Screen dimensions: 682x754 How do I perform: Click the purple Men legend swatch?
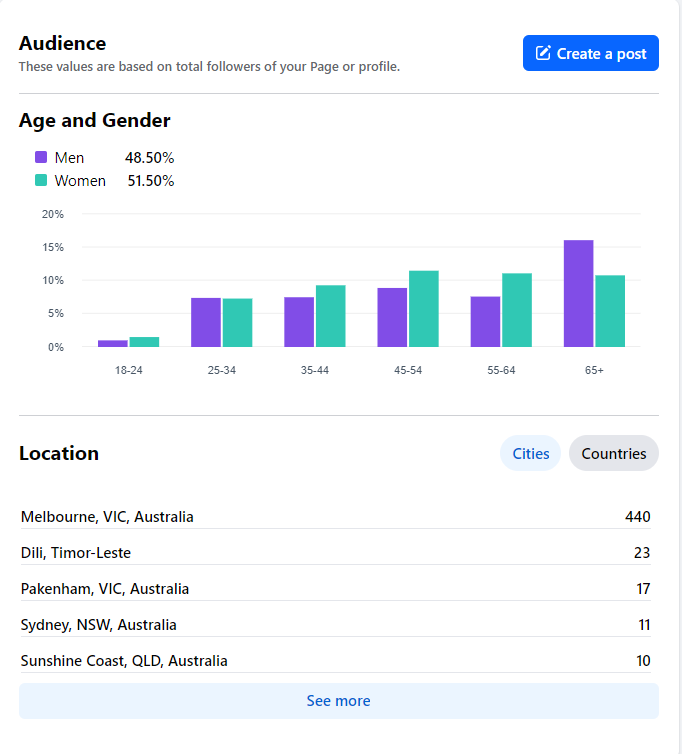(41, 157)
